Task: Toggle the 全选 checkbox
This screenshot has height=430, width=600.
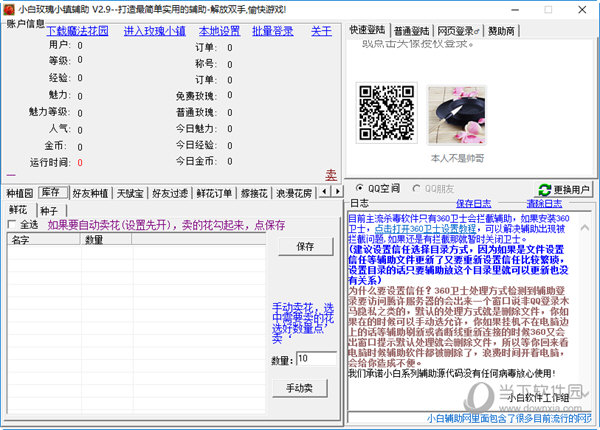Action: coord(12,225)
